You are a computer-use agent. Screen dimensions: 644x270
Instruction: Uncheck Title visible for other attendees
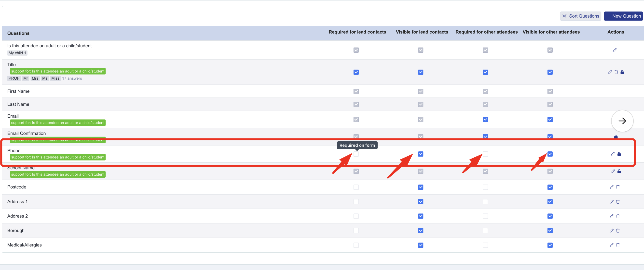(x=550, y=72)
